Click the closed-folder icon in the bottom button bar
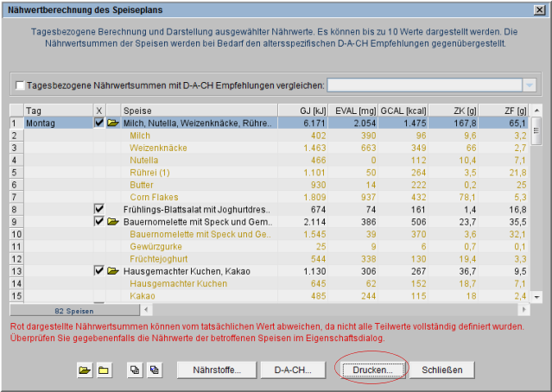The width and height of the screenshot is (552, 392). [x=104, y=370]
